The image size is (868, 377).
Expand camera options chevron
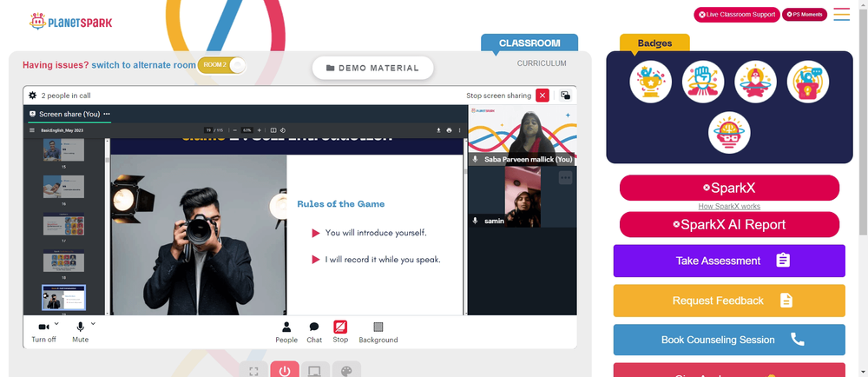(x=56, y=324)
